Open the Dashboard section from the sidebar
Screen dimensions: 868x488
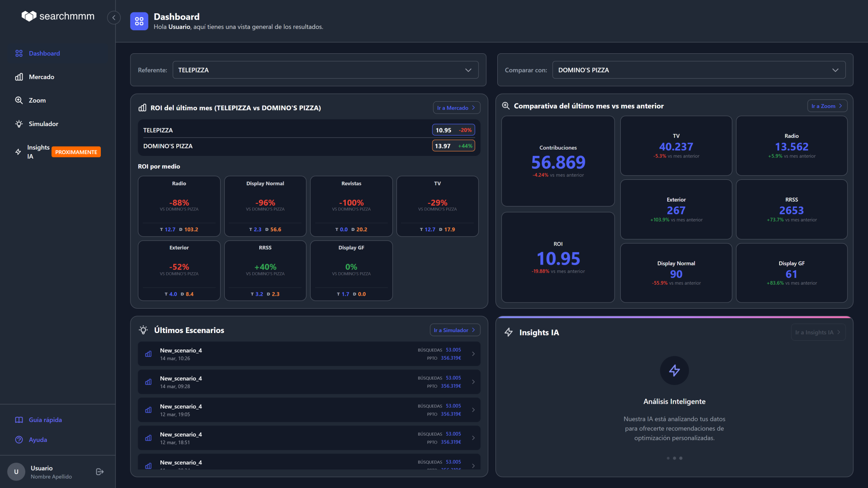click(x=44, y=53)
